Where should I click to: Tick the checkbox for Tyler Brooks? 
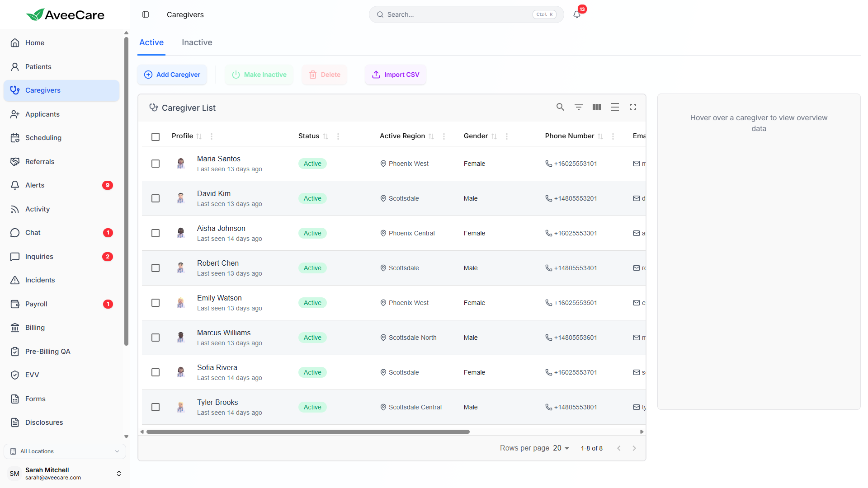click(x=156, y=407)
